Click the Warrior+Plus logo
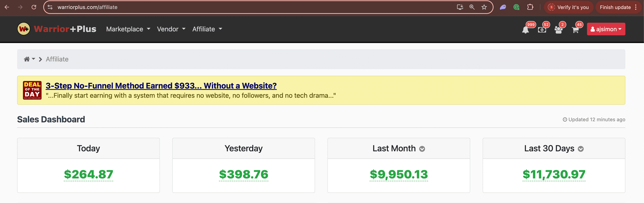 pos(57,29)
